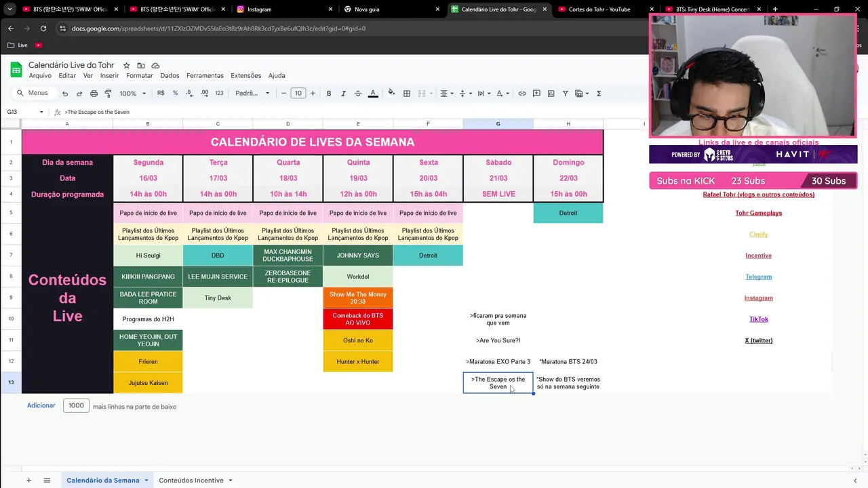868x488 pixels.
Task: Format cell as percent
Action: (175, 94)
